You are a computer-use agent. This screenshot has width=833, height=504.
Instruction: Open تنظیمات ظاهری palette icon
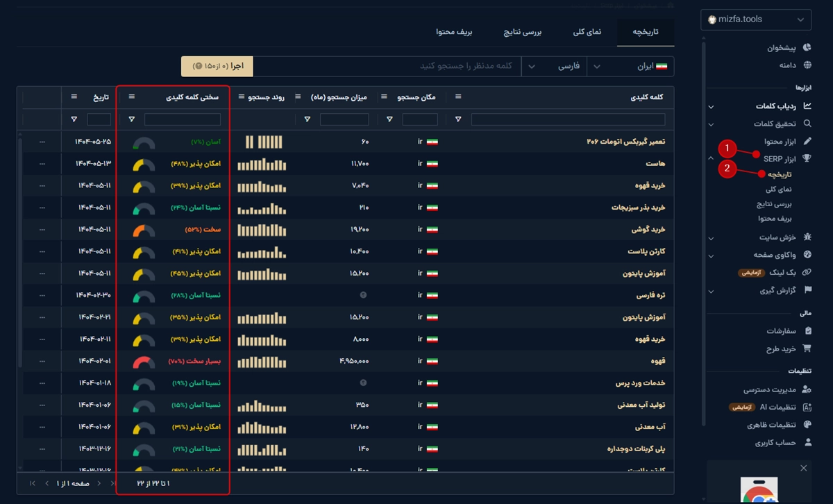pyautogui.click(x=807, y=425)
